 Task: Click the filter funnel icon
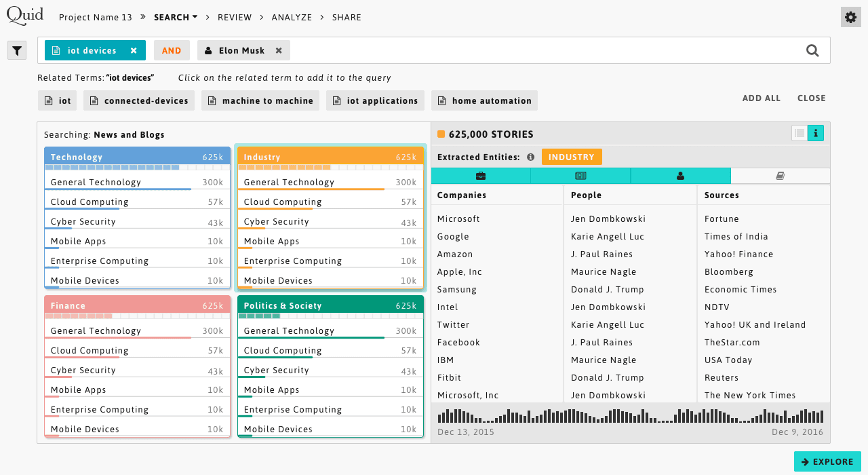pyautogui.click(x=17, y=50)
